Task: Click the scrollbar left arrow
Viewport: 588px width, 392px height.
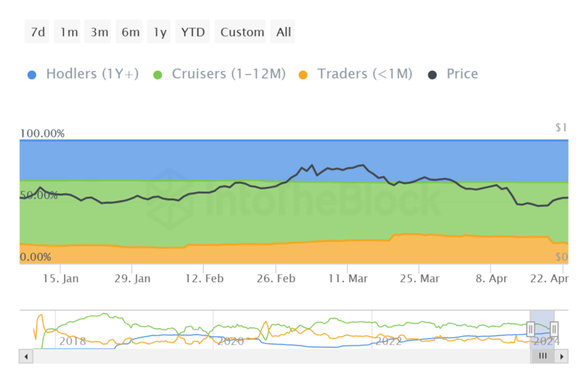Action: pos(26,356)
